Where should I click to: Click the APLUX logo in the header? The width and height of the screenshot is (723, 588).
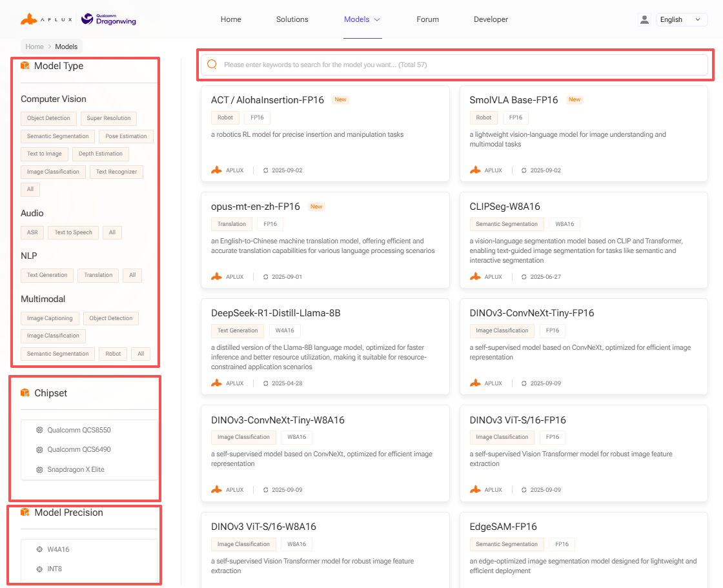coord(46,19)
